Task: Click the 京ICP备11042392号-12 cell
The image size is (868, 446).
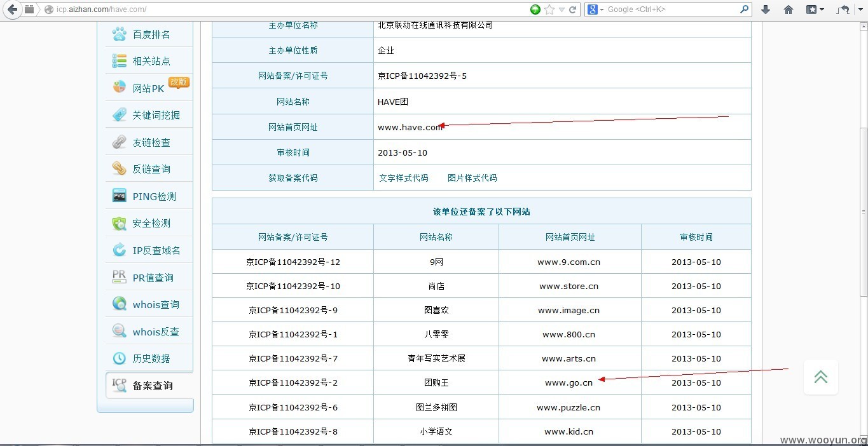Action: click(293, 262)
